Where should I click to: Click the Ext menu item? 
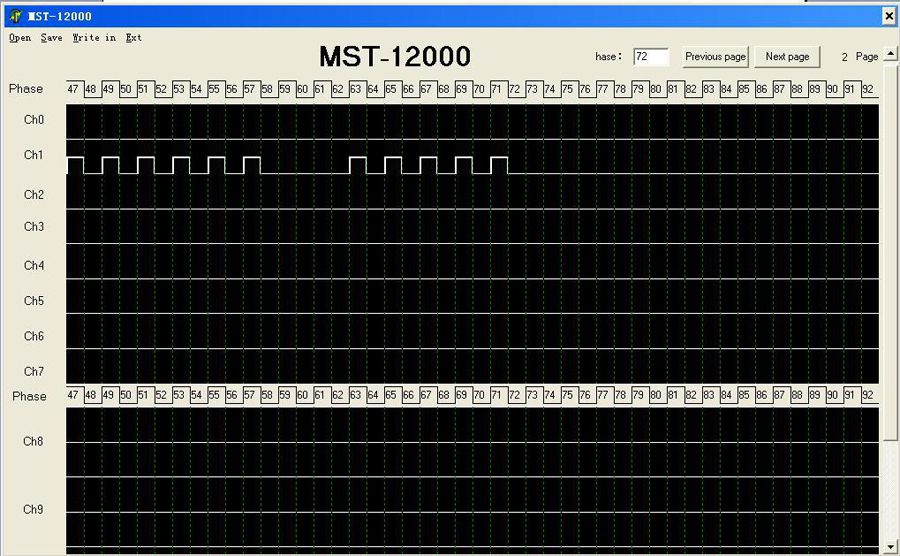click(x=134, y=38)
